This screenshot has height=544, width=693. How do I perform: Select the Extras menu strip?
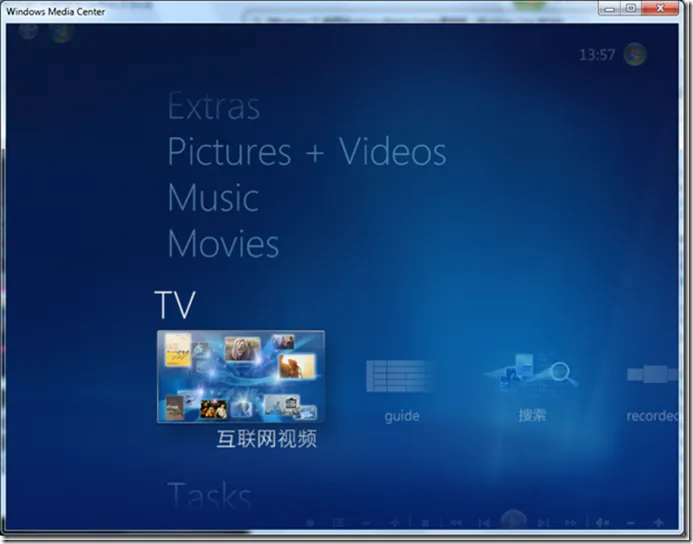click(x=214, y=107)
